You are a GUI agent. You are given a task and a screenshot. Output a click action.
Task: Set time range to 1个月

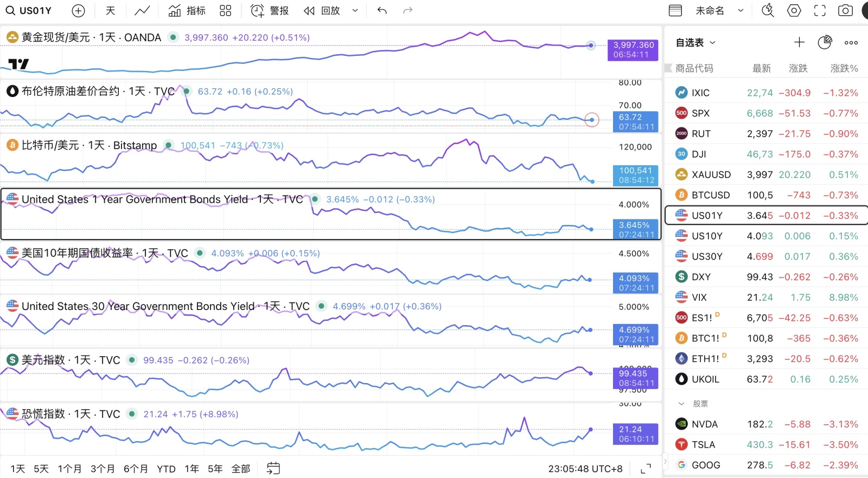(x=69, y=469)
